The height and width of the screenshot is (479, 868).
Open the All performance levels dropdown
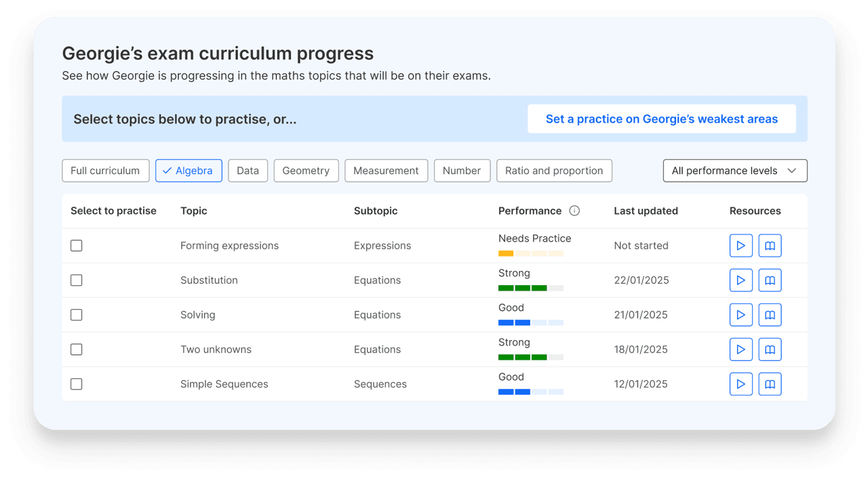pos(734,170)
